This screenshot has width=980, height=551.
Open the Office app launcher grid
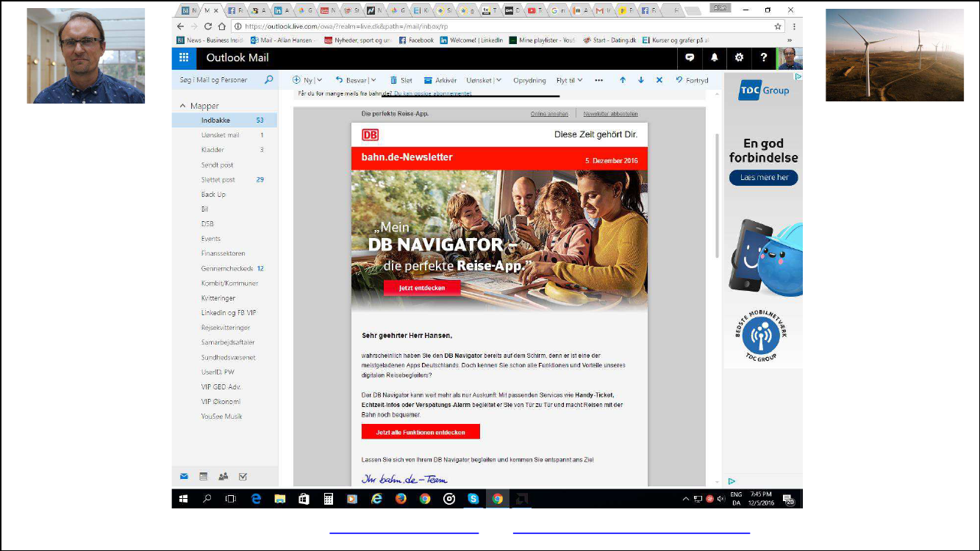[x=184, y=58]
